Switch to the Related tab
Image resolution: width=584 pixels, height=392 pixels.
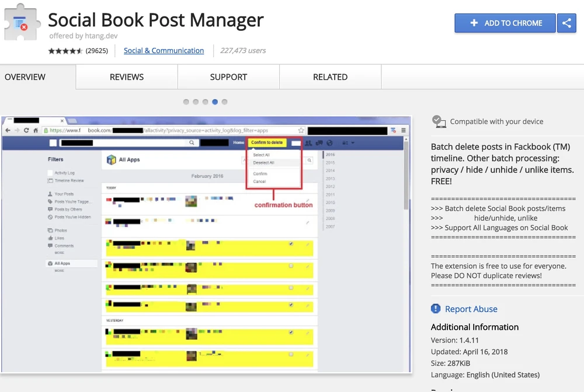tap(331, 77)
